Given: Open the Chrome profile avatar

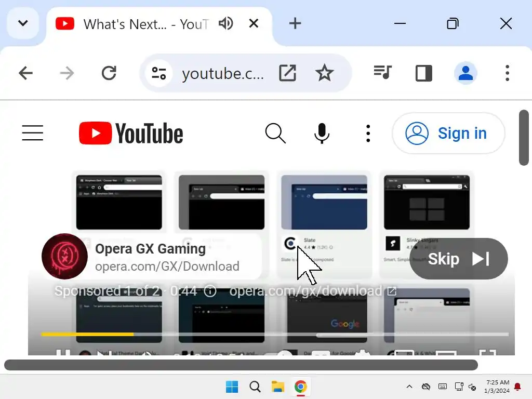Looking at the screenshot, I should (x=465, y=73).
